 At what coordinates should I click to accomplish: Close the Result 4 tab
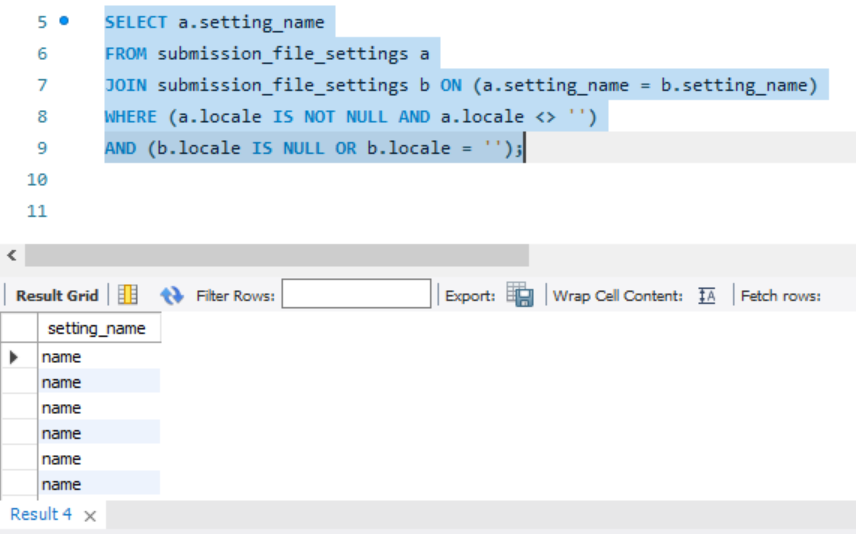point(91,515)
